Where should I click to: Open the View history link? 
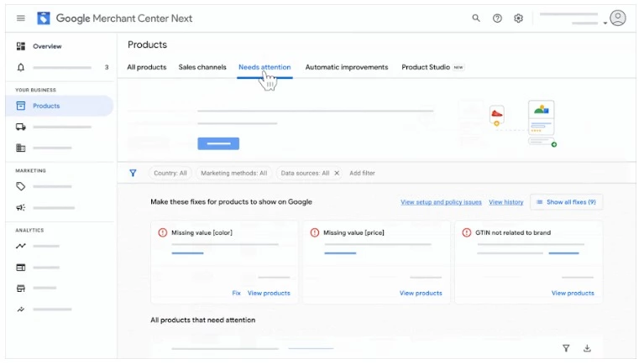pos(506,202)
